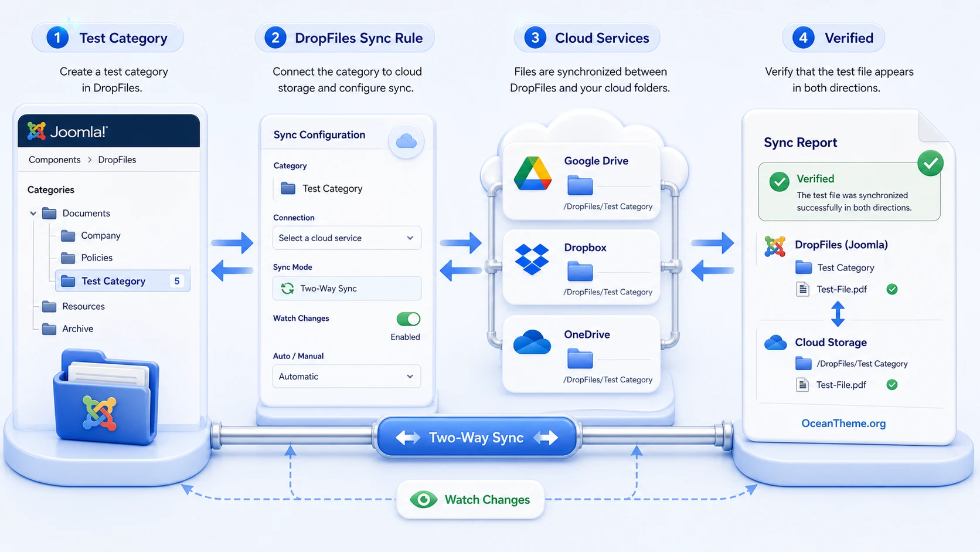980x552 pixels.
Task: Click the Dropbox logo
Action: pos(532,259)
